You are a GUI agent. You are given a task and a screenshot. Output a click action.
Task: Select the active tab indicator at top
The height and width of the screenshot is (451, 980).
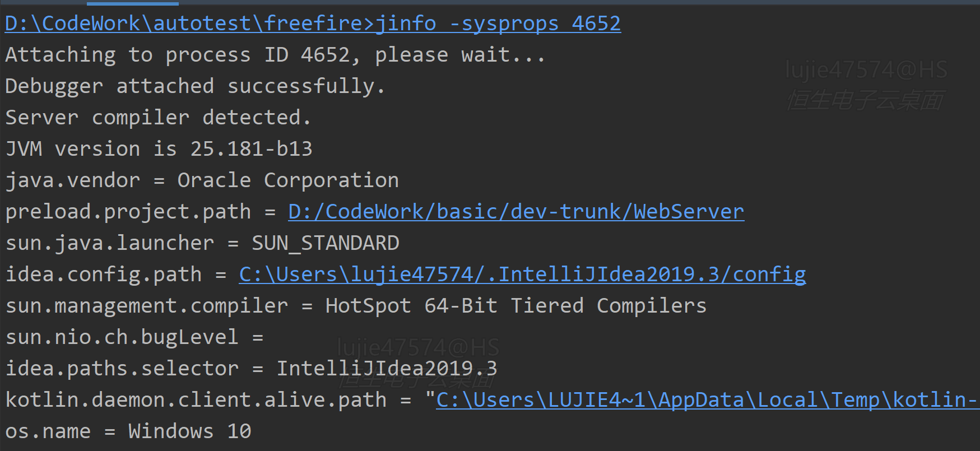[133, 3]
